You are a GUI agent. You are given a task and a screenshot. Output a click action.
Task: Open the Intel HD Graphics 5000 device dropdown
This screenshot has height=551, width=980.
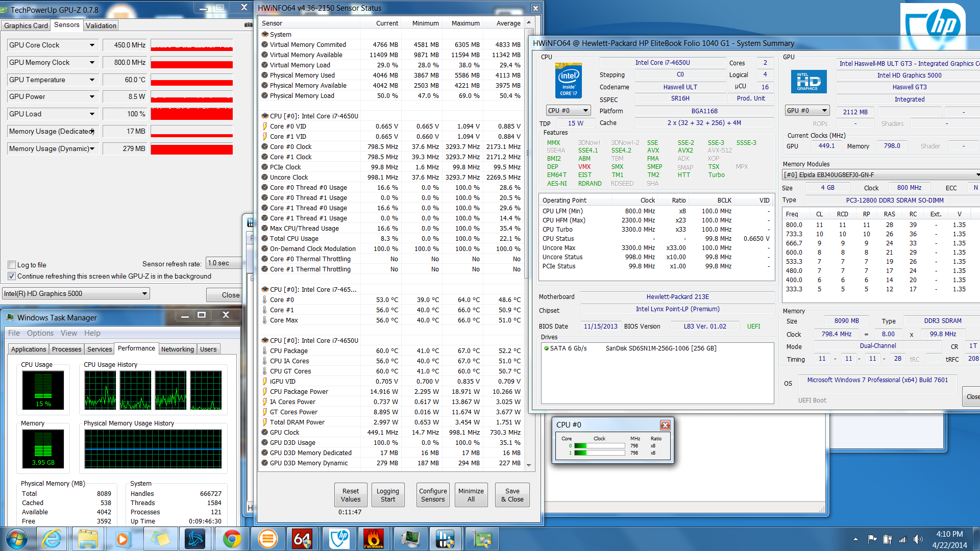144,293
